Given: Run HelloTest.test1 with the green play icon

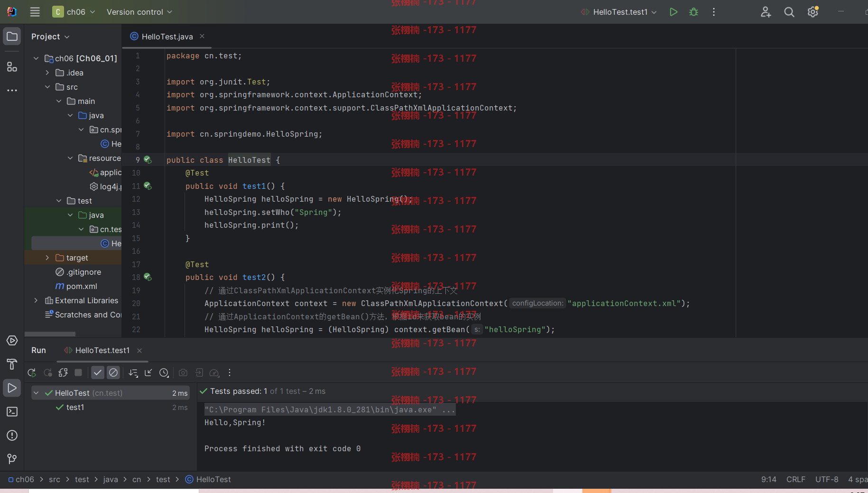Looking at the screenshot, I should point(673,12).
